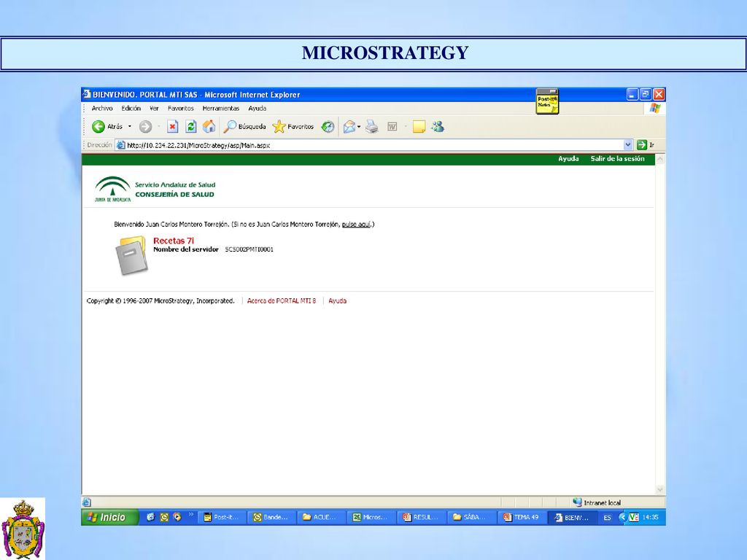Open the Ver menu

[154, 109]
